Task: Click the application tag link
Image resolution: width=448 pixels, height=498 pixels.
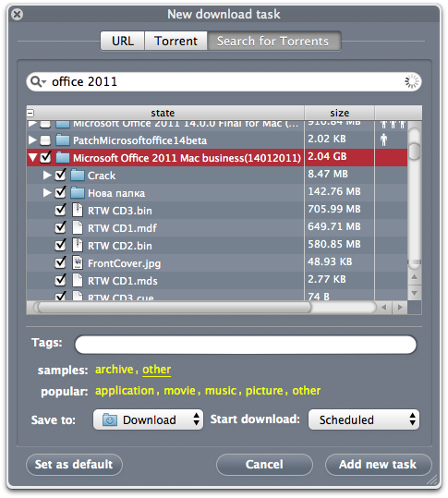Action: pyautogui.click(x=125, y=391)
